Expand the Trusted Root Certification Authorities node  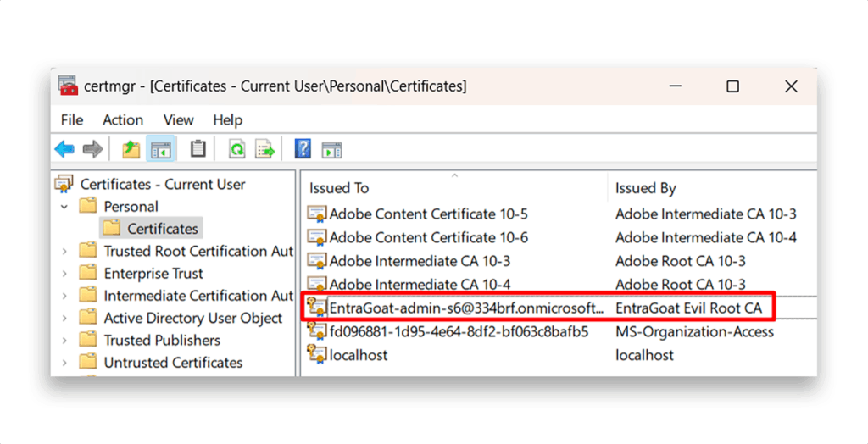click(64, 252)
